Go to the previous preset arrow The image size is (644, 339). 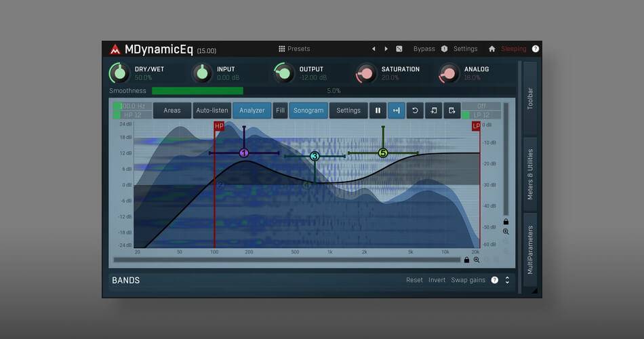pos(374,49)
